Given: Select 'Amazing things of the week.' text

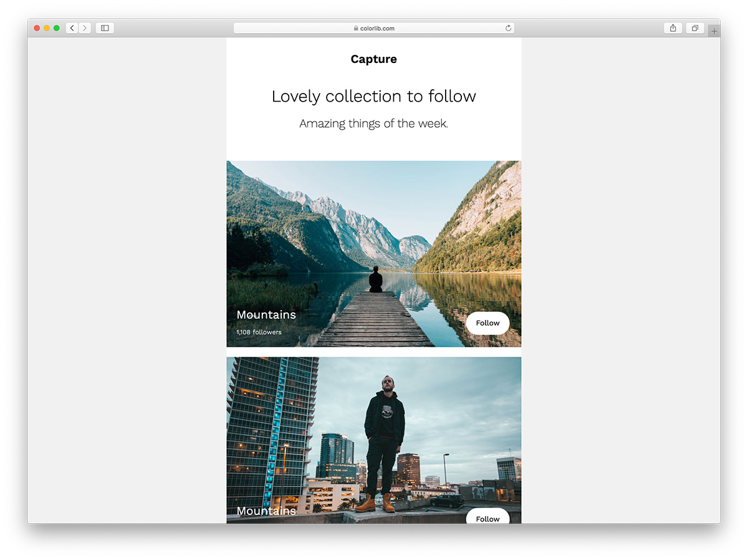Looking at the screenshot, I should tap(374, 123).
